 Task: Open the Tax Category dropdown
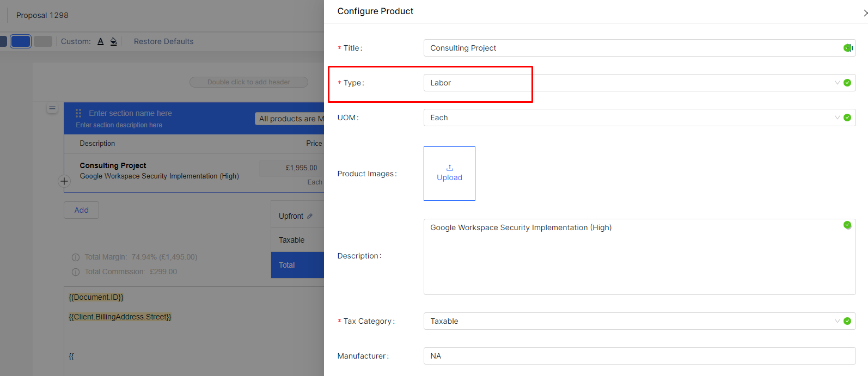tap(639, 321)
